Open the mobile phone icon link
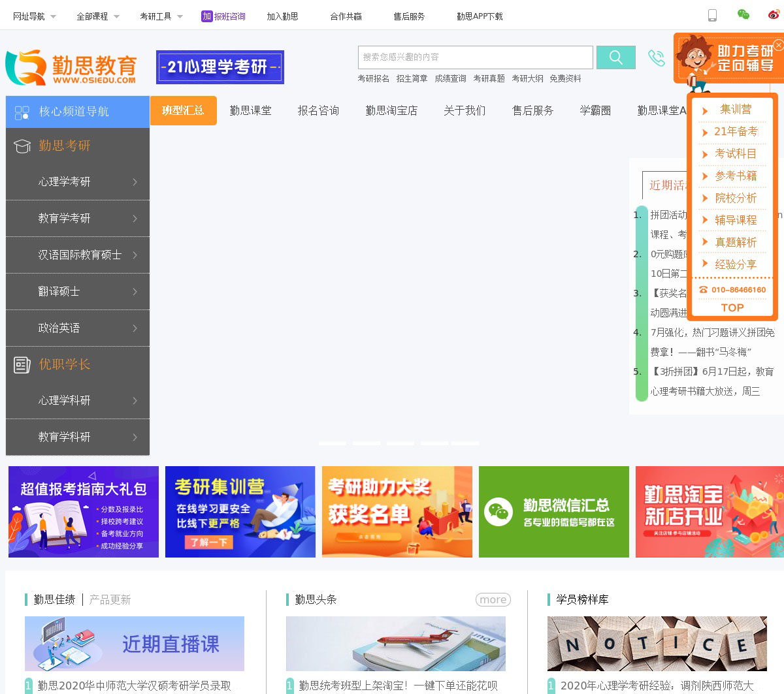The image size is (784, 694). tap(712, 16)
